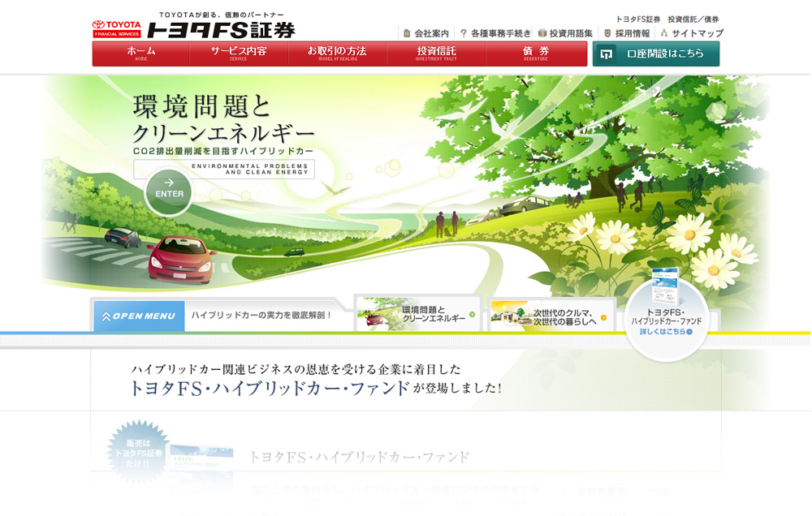Screen dimensions: 812x516
Task: Click the double chevron icon on OPEN MENU
Action: point(106,316)
